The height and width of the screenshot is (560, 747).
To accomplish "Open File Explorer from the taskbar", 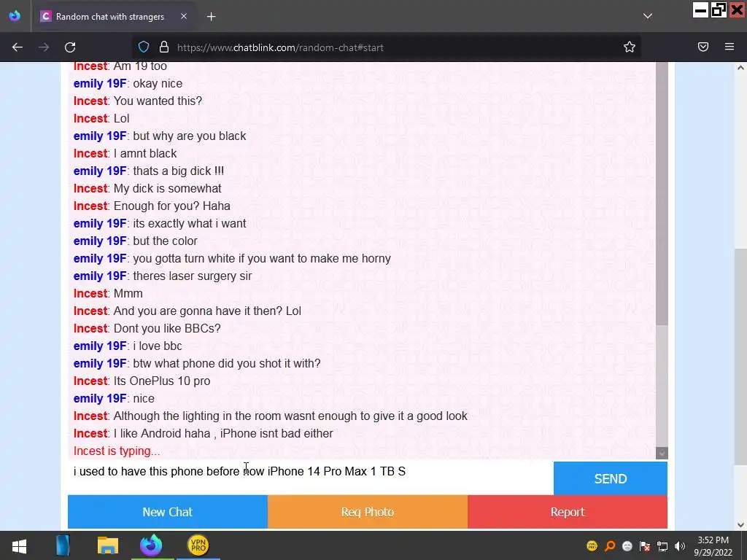I will pos(108,545).
